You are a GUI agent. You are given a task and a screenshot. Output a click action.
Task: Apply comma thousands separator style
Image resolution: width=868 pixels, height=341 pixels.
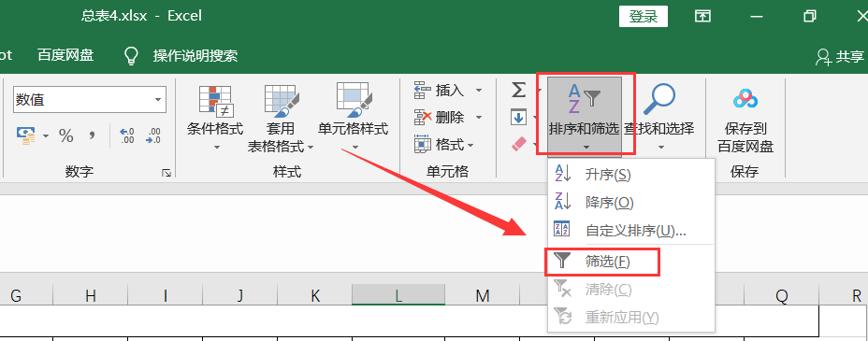pos(92,135)
